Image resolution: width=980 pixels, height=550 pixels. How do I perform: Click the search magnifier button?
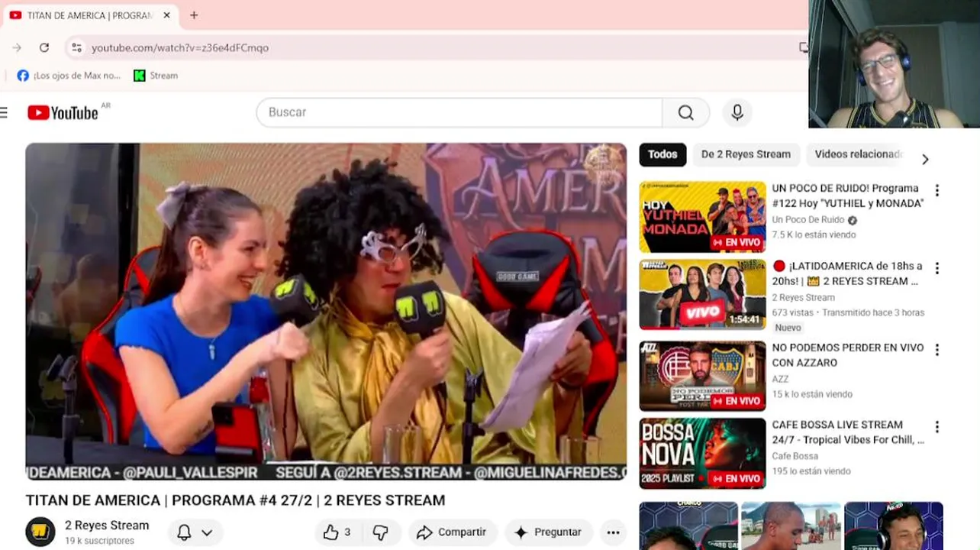(686, 112)
